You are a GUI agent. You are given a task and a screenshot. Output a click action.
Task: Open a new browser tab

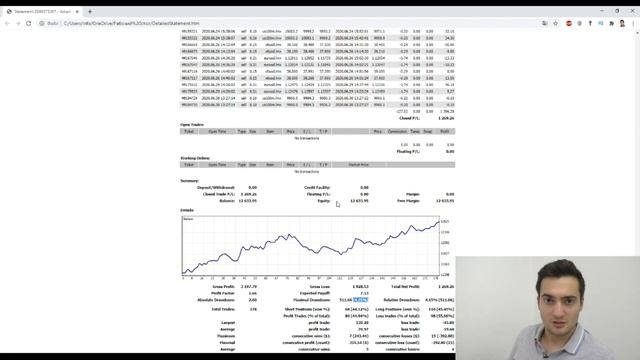[90, 11]
